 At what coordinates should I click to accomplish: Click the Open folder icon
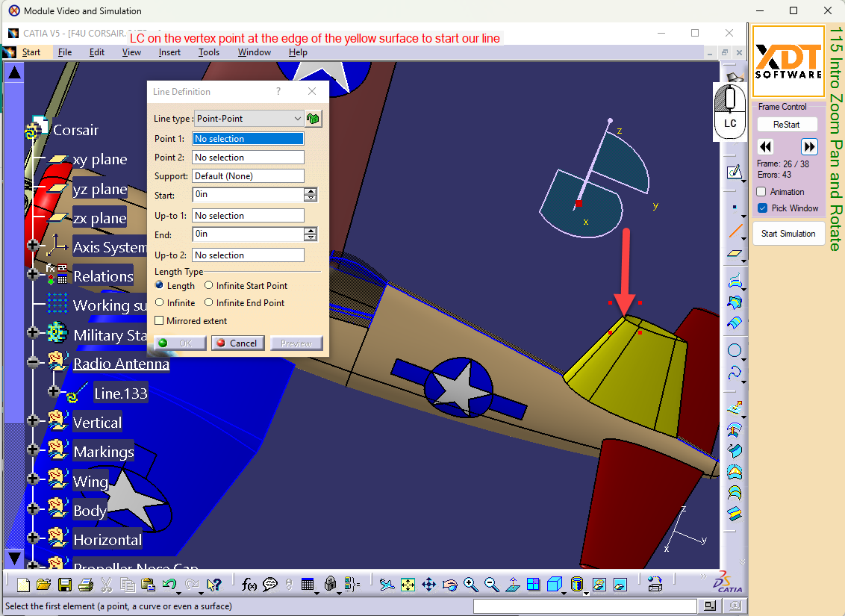click(43, 585)
